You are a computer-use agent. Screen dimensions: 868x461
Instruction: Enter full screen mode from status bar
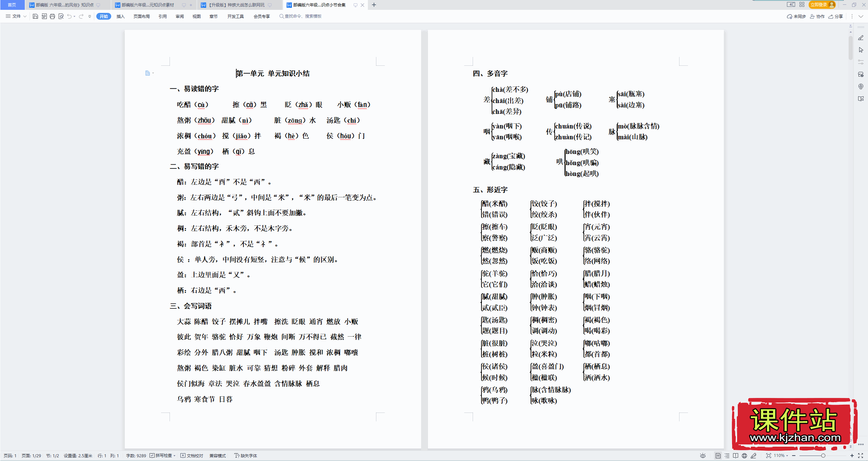[x=861, y=456]
